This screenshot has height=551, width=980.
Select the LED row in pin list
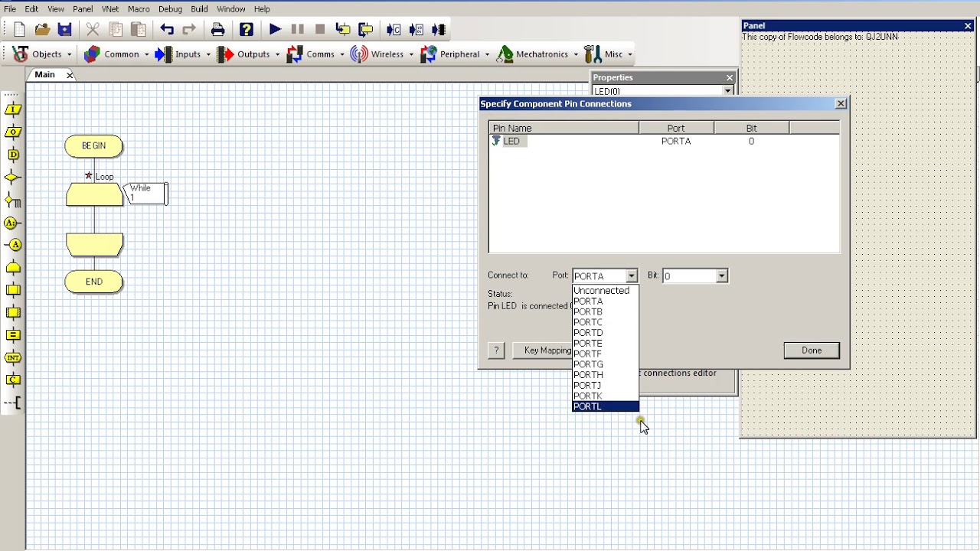pyautogui.click(x=664, y=141)
